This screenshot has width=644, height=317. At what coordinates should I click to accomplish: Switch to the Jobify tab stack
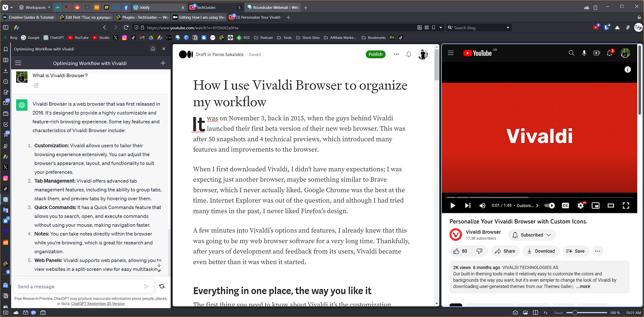(159, 7)
